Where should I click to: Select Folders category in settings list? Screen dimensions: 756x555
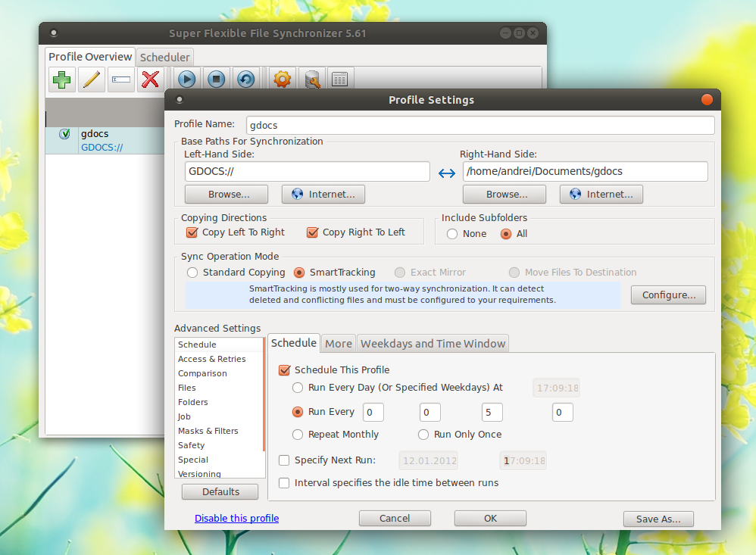[219, 402]
